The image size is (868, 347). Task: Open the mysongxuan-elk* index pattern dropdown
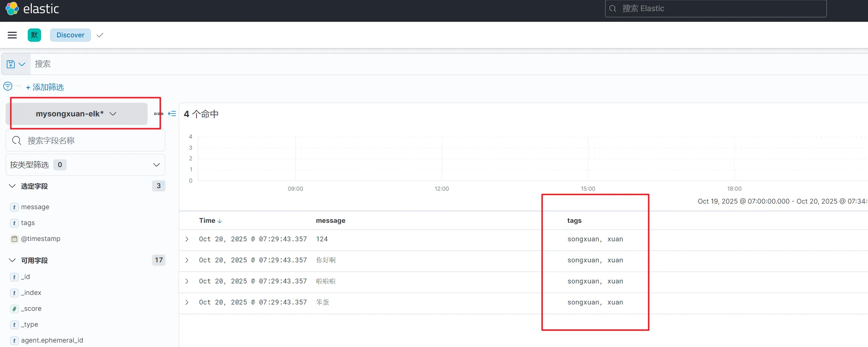pyautogui.click(x=77, y=114)
